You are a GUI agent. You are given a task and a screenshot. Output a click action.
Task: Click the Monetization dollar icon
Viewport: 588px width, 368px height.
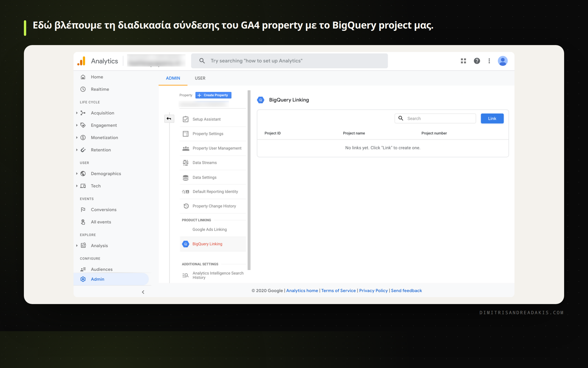coord(83,138)
